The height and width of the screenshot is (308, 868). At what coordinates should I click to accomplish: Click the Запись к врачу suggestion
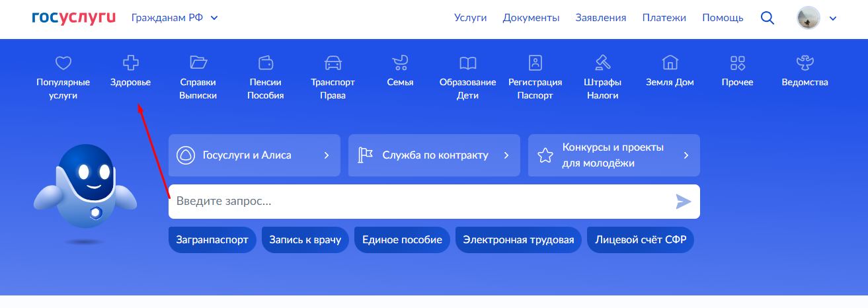pyautogui.click(x=305, y=239)
